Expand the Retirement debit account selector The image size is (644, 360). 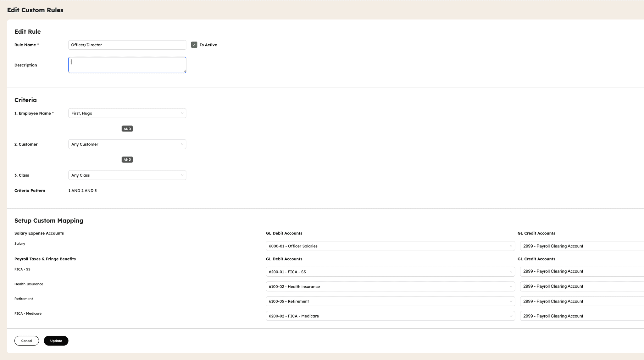(390, 301)
